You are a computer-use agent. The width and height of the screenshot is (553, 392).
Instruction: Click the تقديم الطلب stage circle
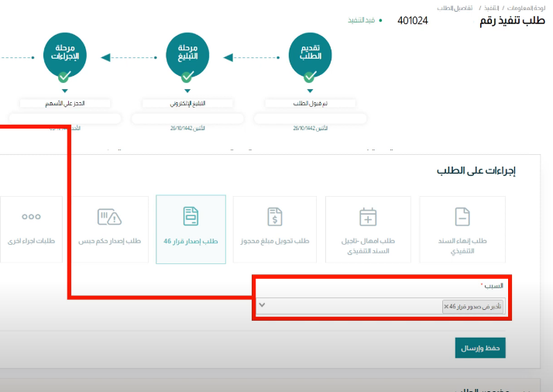coord(310,54)
